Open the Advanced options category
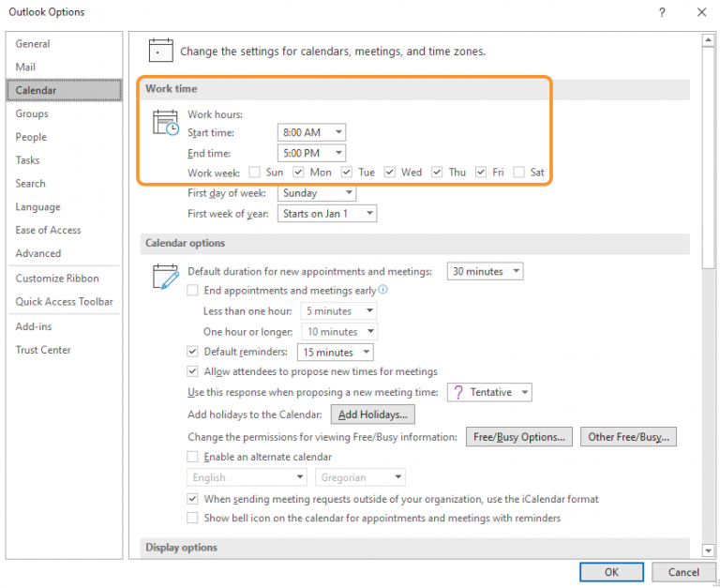 tap(38, 253)
